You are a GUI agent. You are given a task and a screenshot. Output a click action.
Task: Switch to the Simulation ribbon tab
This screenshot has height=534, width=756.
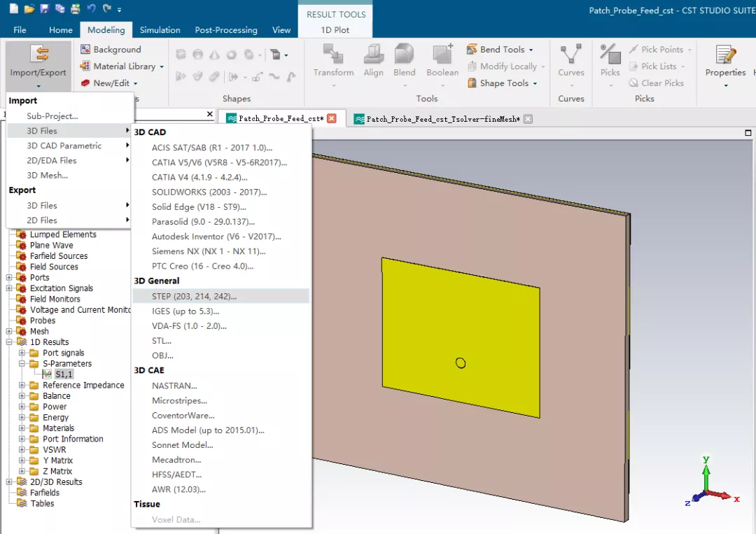click(x=160, y=30)
